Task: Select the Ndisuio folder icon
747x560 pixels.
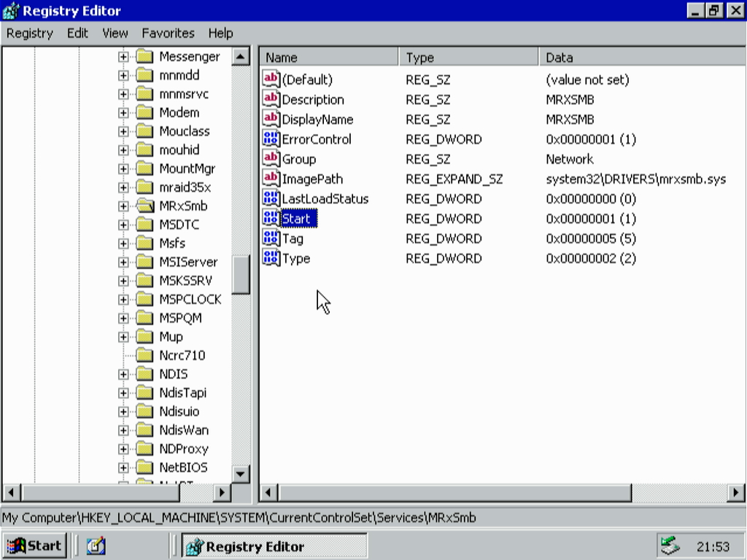Action: [x=144, y=411]
